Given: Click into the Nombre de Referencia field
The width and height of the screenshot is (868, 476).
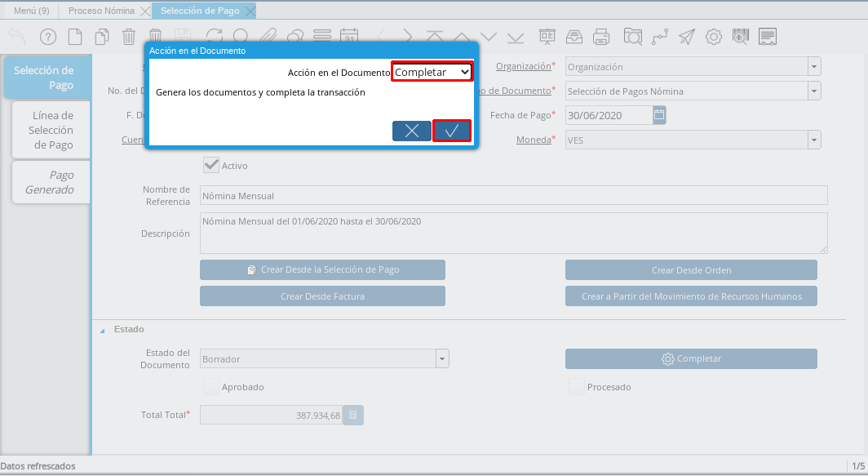Looking at the screenshot, I should tap(513, 196).
